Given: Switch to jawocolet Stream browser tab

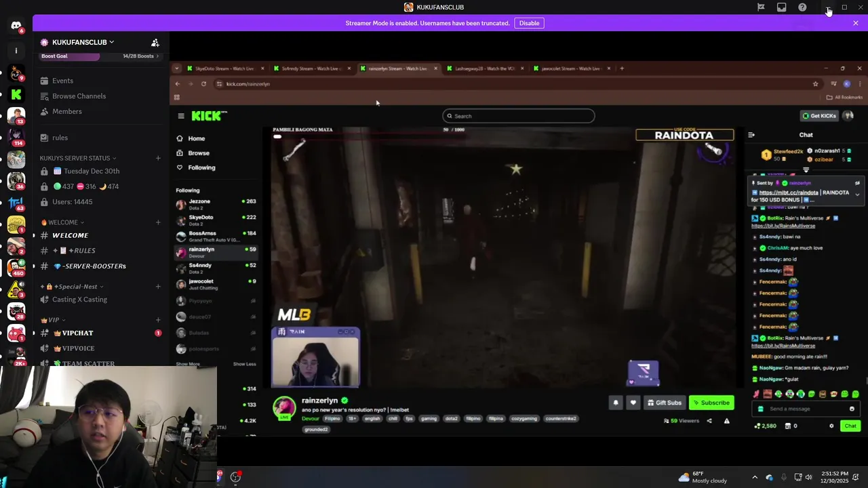Looking at the screenshot, I should 572,68.
